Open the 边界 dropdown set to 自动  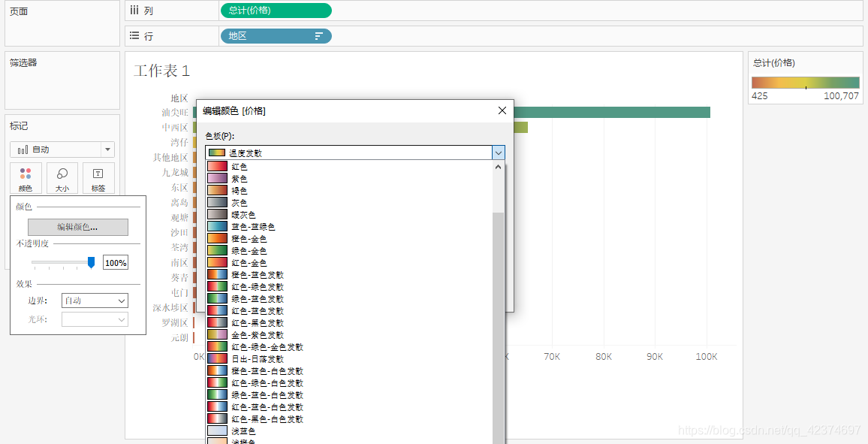pos(95,301)
